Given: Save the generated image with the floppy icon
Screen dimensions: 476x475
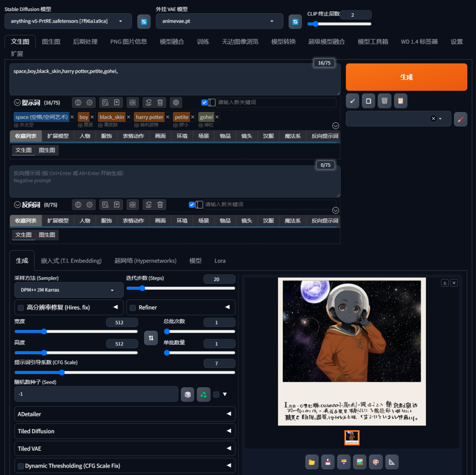Looking at the screenshot, I should tap(327, 462).
